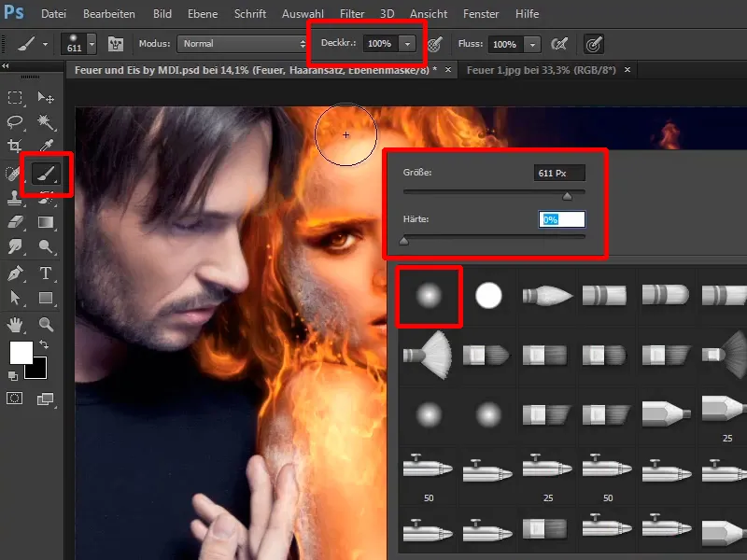The height and width of the screenshot is (560, 747).
Task: Select the Eraser tool
Action: 15,222
